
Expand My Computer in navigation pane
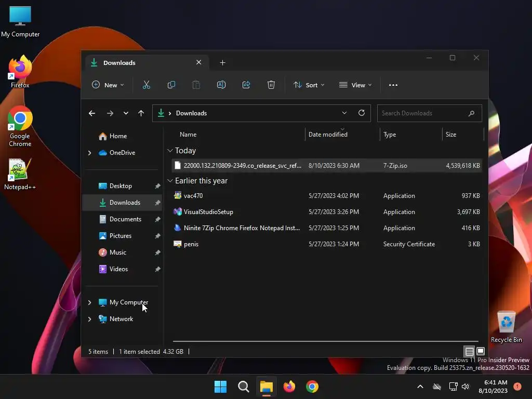point(89,302)
